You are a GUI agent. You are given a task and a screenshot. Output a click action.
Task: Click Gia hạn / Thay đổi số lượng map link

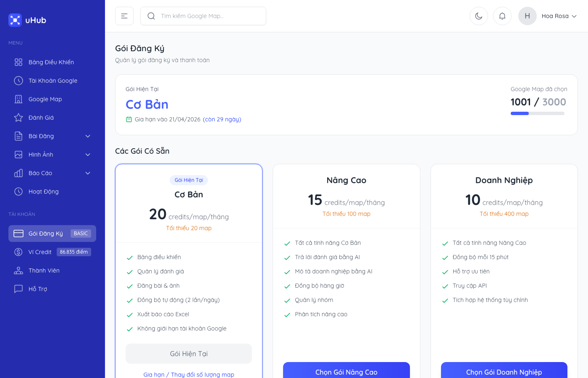(x=189, y=374)
